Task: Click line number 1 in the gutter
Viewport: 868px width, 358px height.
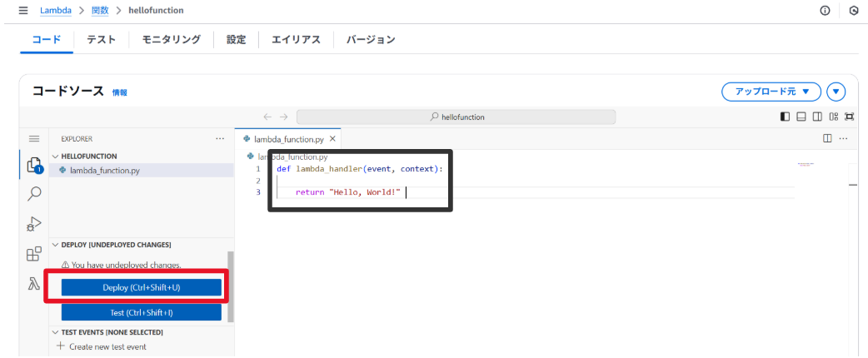Action: click(x=258, y=169)
